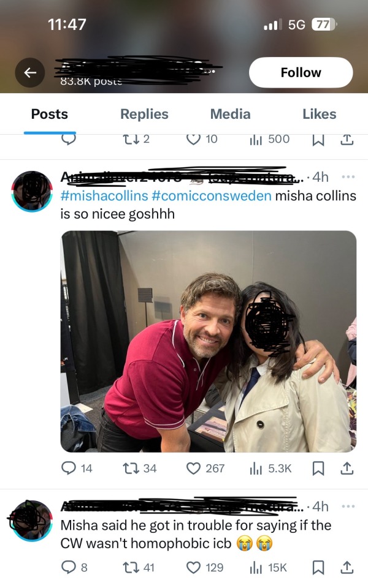This screenshot has height=588, width=368.
Task: Switch to the Replies tab
Action: click(144, 114)
